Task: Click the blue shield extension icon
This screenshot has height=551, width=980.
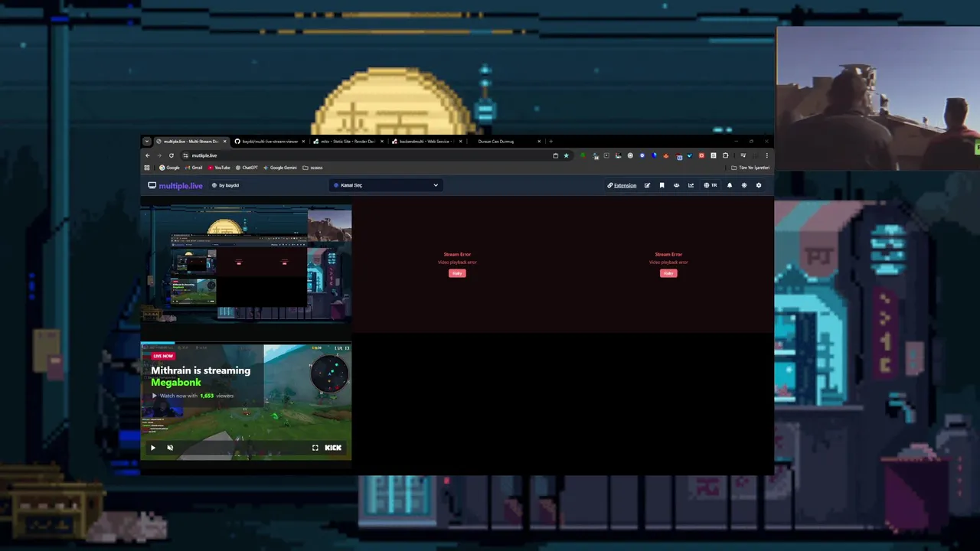Action: pos(654,155)
